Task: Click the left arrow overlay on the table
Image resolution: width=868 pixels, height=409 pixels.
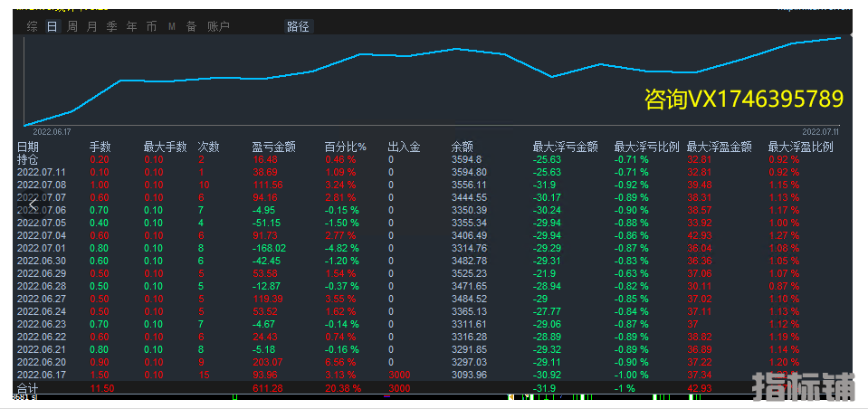Action: tap(33, 204)
